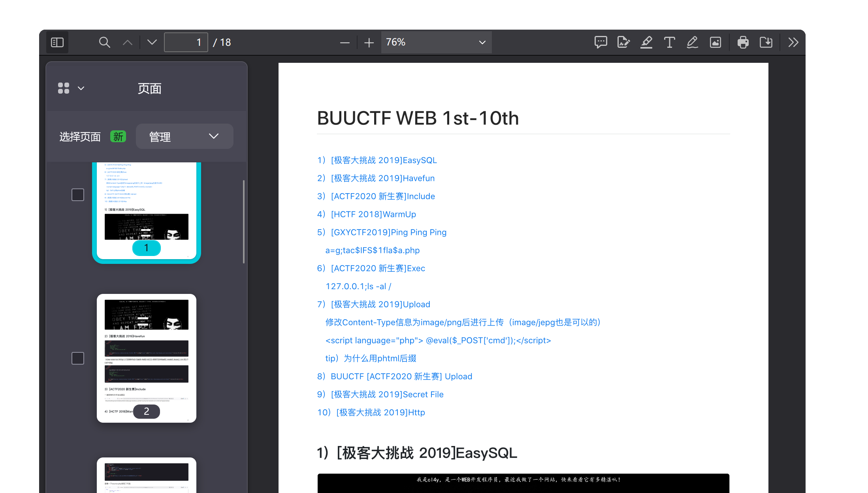Select the signature/fill form tool

[x=623, y=42]
